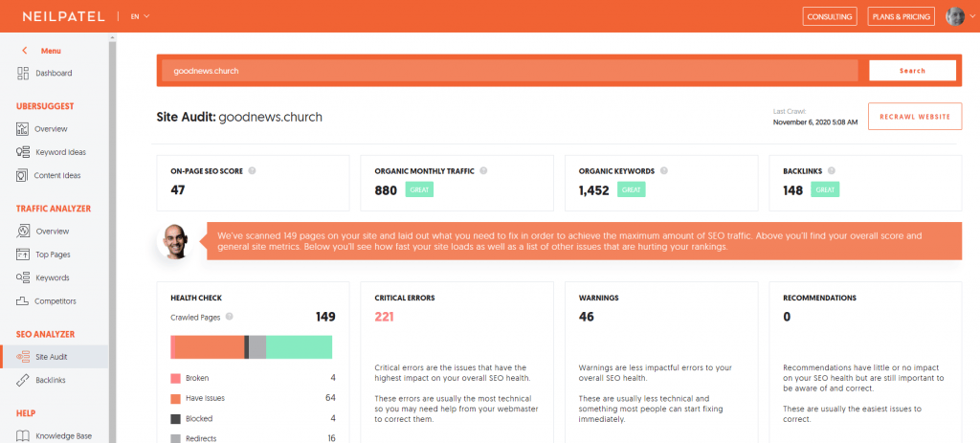
Task: Click the Critical Errors count 221
Action: pos(385,317)
